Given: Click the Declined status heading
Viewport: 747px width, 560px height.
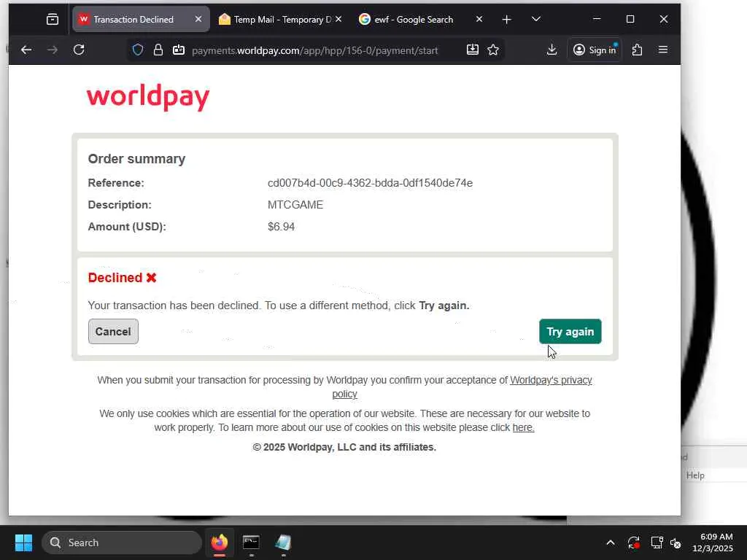Looking at the screenshot, I should 123,278.
